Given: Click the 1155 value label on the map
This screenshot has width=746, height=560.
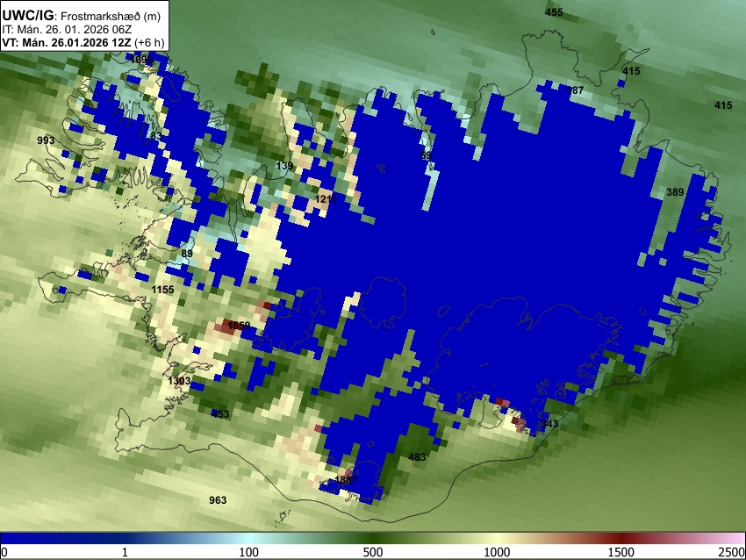Looking at the screenshot, I should coord(162,290).
